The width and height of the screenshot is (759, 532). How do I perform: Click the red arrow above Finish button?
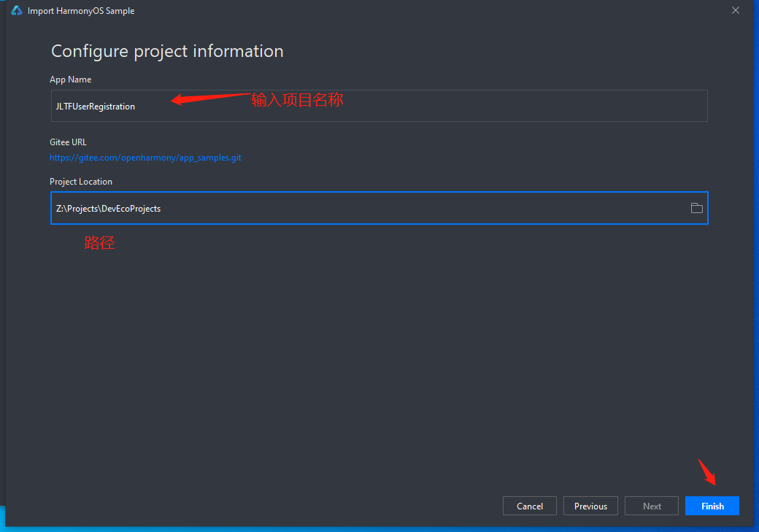(706, 472)
